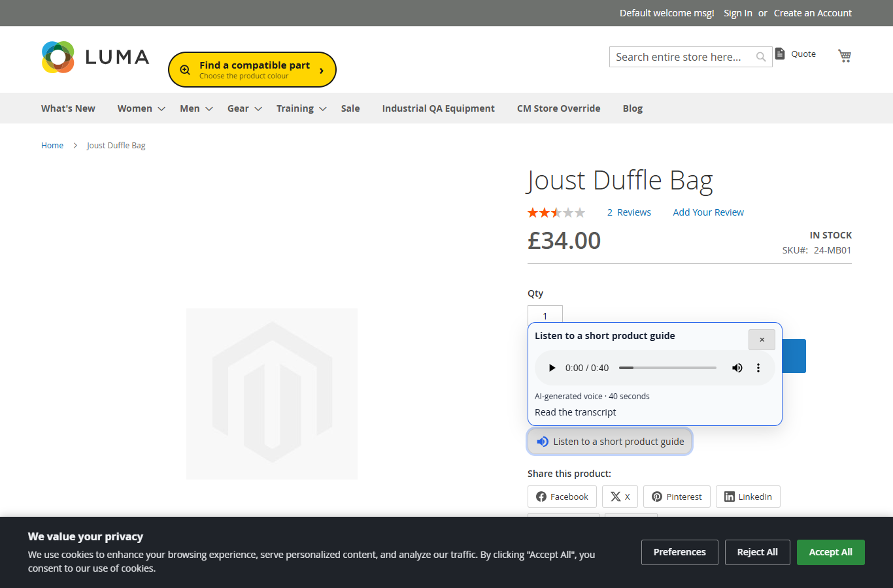
Task: Accept all cookies
Action: (x=831, y=552)
